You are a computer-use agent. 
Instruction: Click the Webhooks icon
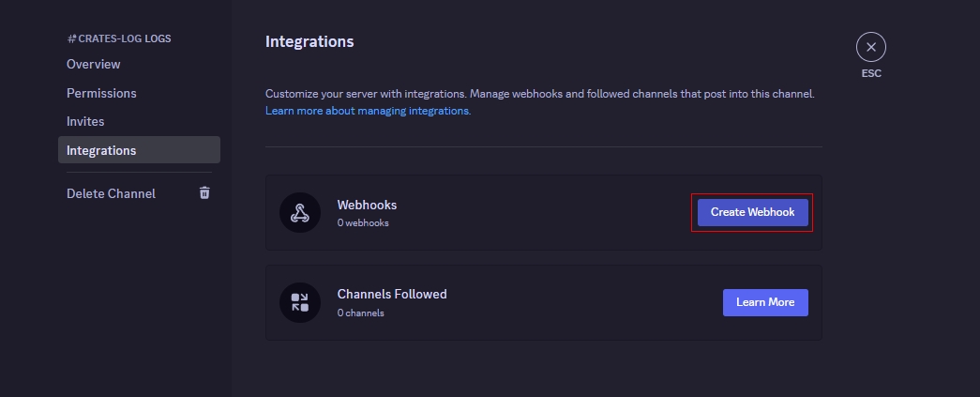pyautogui.click(x=299, y=213)
